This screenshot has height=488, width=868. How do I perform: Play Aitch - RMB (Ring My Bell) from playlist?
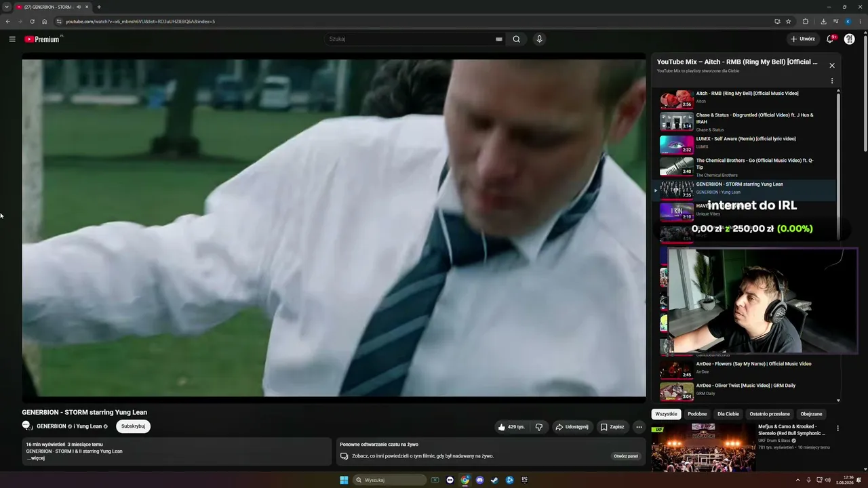click(x=746, y=100)
